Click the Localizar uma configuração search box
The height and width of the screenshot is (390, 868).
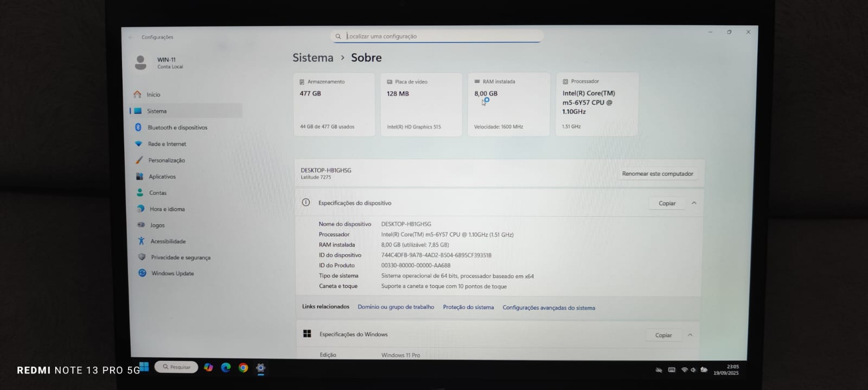(437, 36)
